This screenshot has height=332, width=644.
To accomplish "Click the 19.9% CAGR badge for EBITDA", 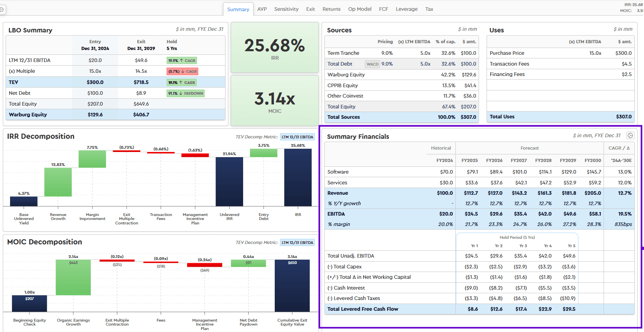I will pos(182,61).
